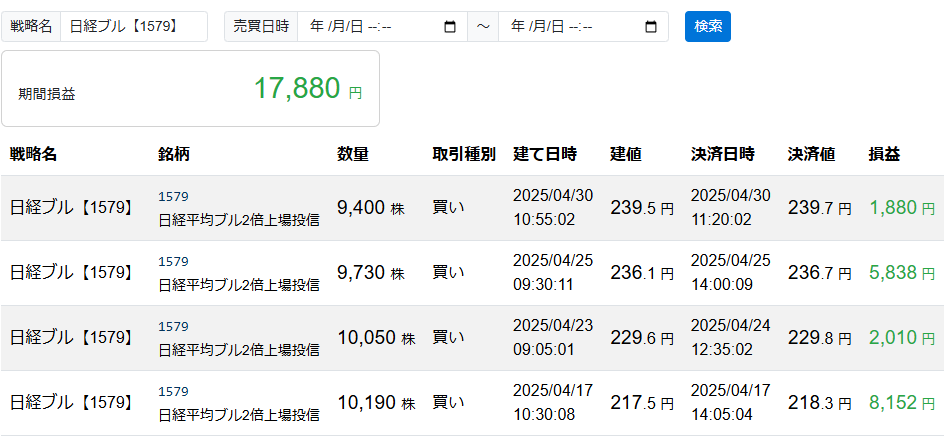Click settlement time 2025/04/30 11:20:02
The width and height of the screenshot is (945, 439).
(730, 207)
